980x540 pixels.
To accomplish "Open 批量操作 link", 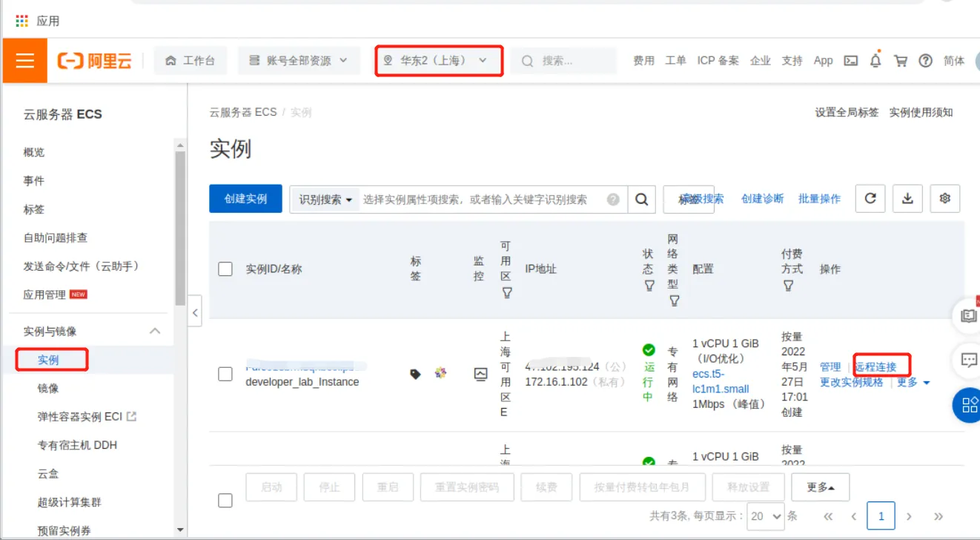I will 819,199.
